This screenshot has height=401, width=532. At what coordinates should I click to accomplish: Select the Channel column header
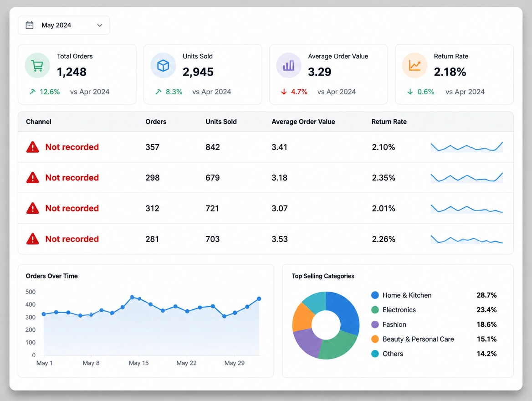click(39, 122)
